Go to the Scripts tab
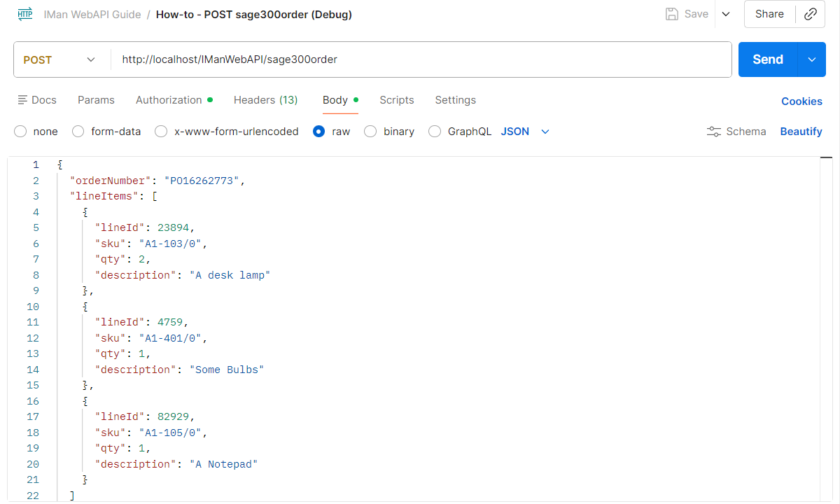 (x=397, y=100)
